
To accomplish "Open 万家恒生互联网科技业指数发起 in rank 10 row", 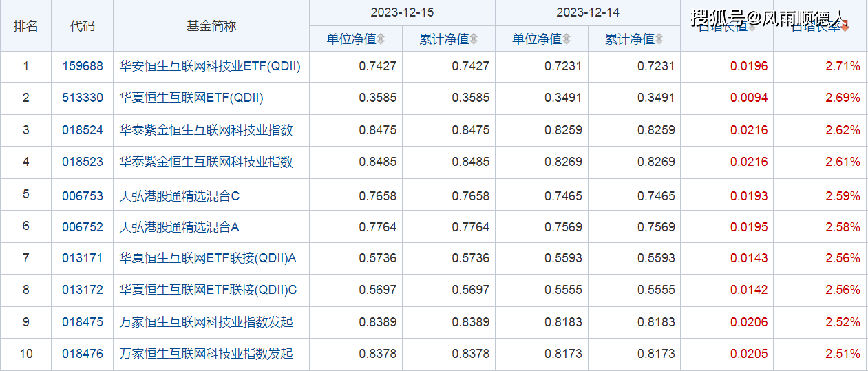I will pyautogui.click(x=207, y=354).
